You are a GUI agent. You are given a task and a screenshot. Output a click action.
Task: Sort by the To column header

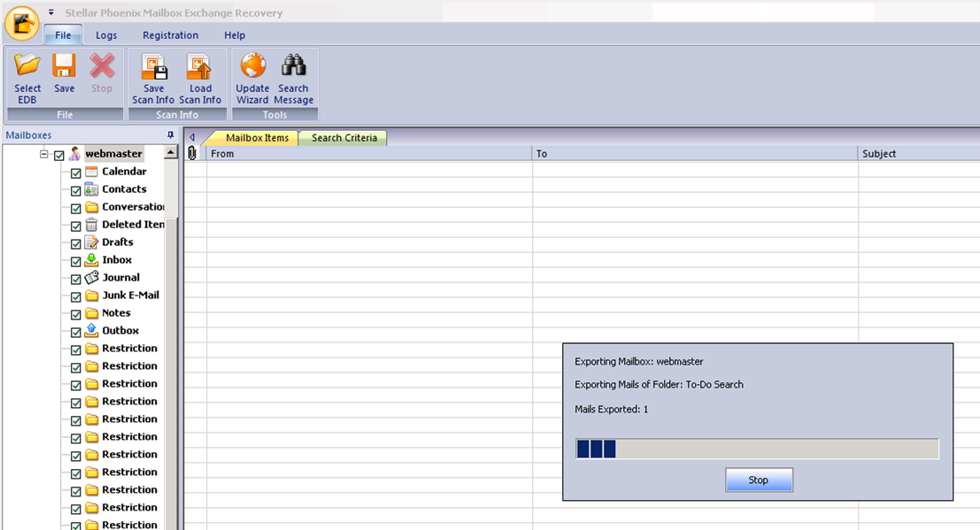tap(695, 153)
